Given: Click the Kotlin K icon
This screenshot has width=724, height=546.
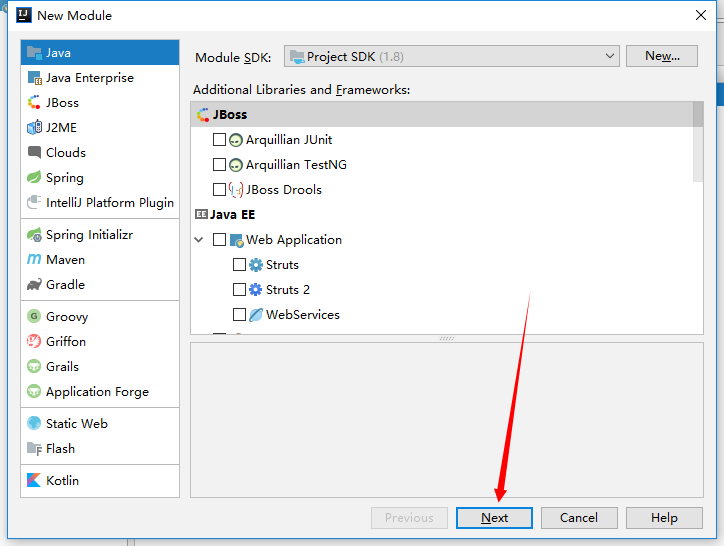Looking at the screenshot, I should (34, 480).
